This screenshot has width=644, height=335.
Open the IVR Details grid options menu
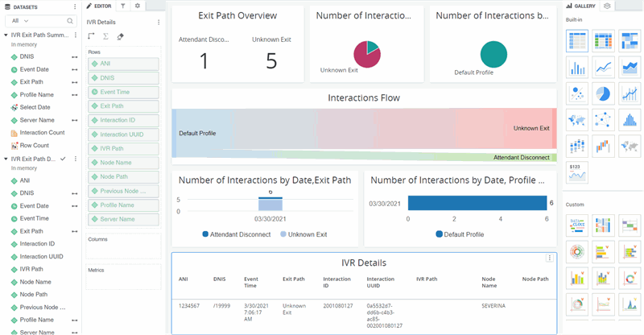tap(550, 258)
